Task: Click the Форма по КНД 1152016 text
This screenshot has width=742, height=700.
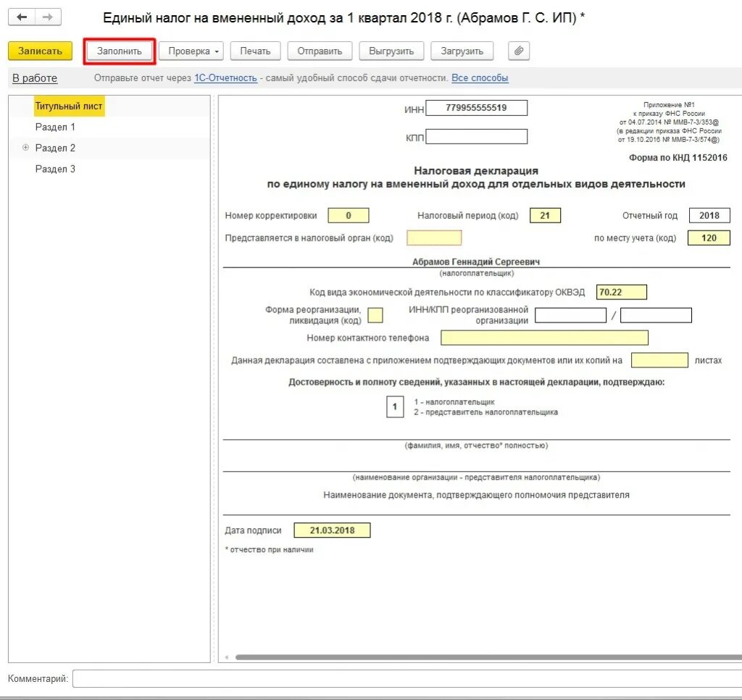Action: (678, 157)
